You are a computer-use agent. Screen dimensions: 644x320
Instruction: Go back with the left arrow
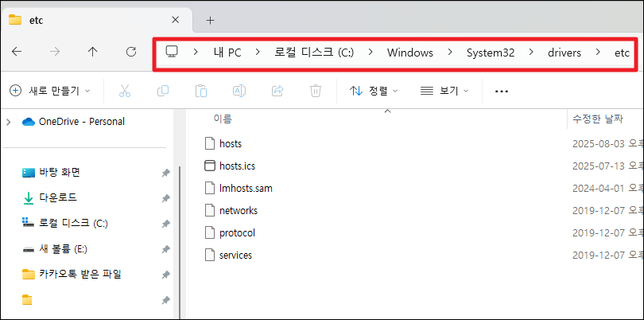(17, 52)
